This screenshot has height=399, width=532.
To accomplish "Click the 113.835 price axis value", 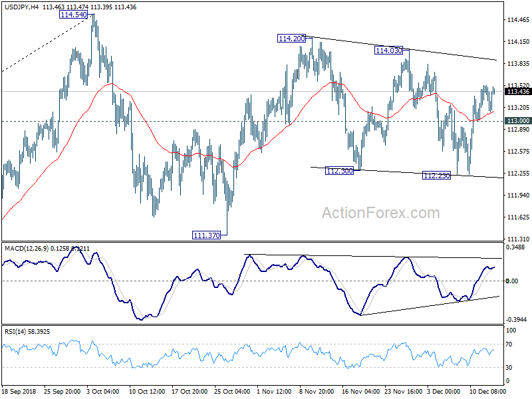I will point(518,64).
